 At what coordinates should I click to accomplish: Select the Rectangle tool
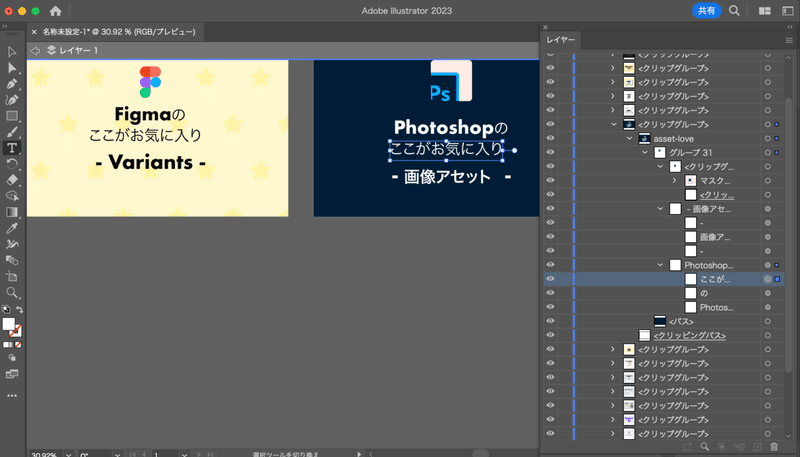click(12, 116)
